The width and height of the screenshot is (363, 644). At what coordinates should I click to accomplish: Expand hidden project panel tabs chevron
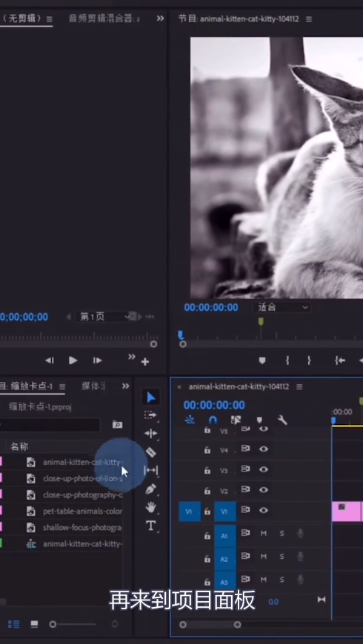click(x=125, y=386)
